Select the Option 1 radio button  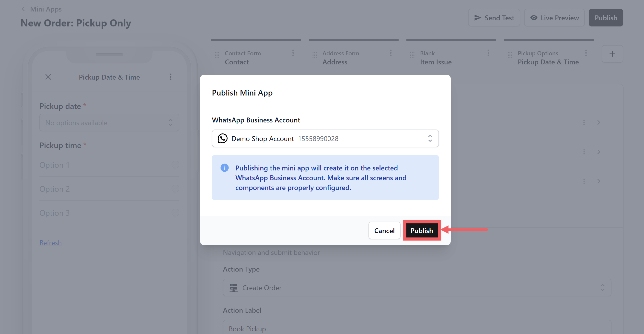175,165
